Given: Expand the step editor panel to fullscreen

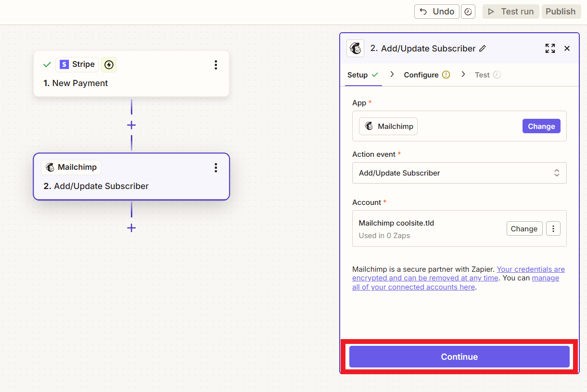Looking at the screenshot, I should pos(550,48).
